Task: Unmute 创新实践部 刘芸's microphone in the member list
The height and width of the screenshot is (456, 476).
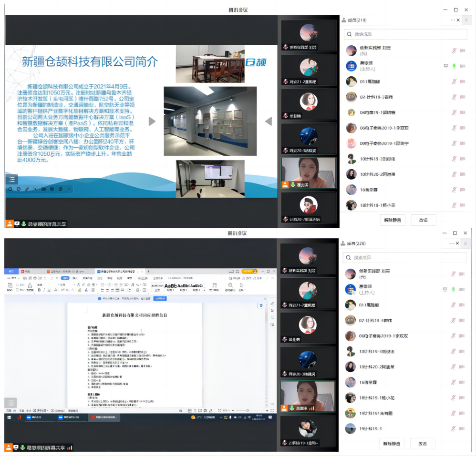Action: point(454,51)
